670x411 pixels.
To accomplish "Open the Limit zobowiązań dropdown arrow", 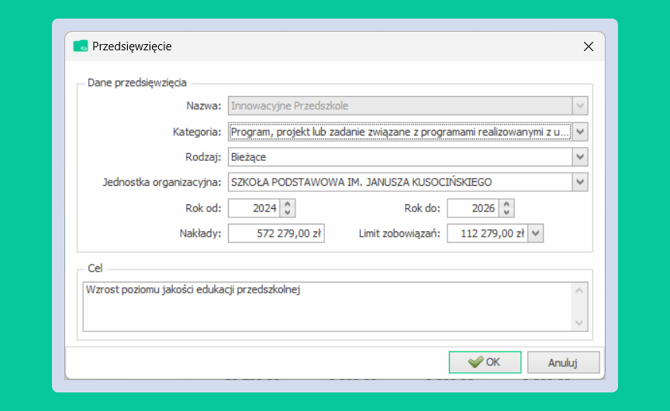I will tap(535, 233).
